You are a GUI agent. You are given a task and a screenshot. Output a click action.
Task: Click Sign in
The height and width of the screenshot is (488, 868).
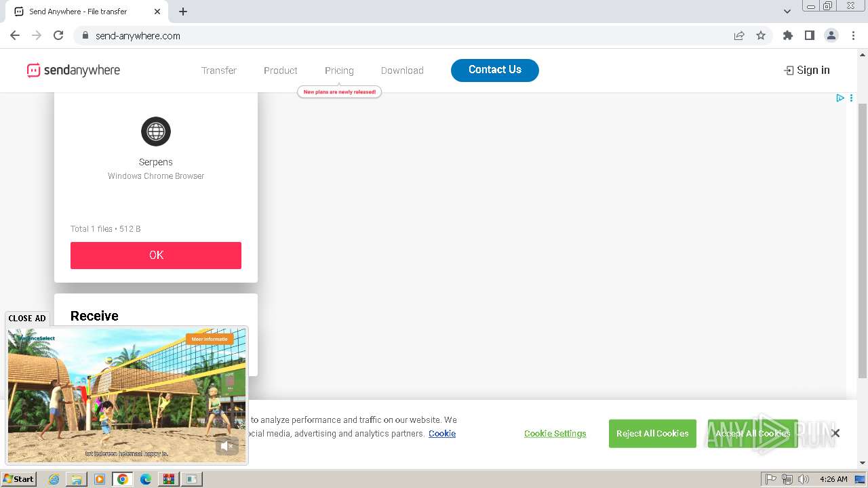click(x=807, y=70)
